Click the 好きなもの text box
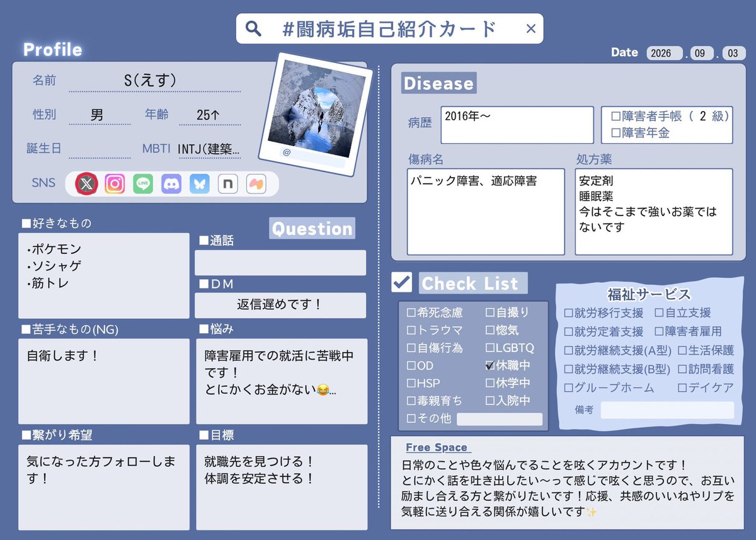The width and height of the screenshot is (756, 540). click(x=104, y=276)
